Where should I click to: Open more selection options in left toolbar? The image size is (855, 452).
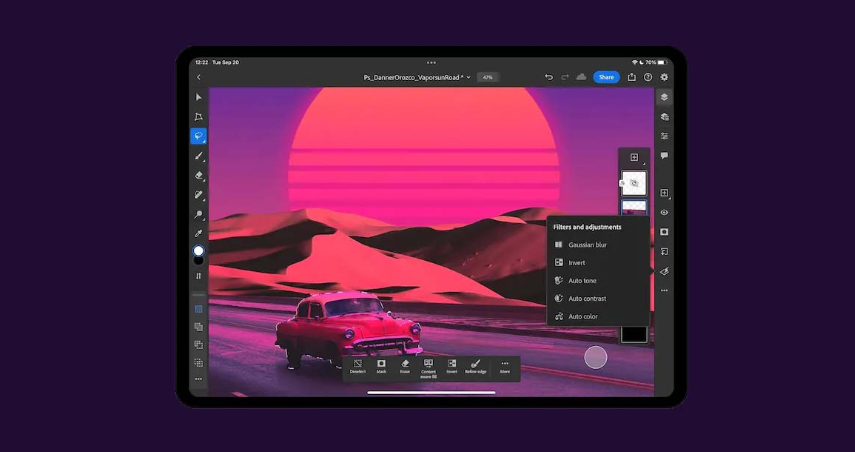(198, 379)
